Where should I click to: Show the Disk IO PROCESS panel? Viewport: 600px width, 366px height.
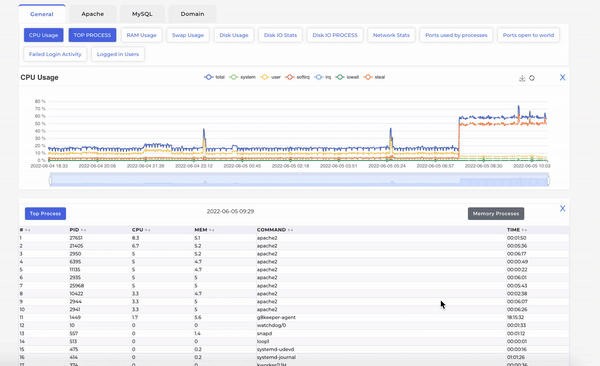point(335,35)
